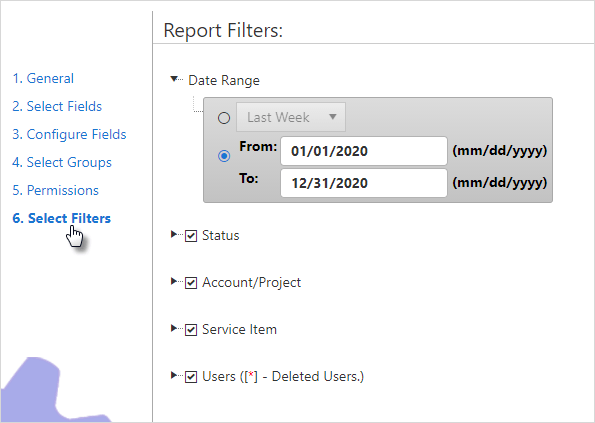Uncheck the Status checkbox
Viewport: 595px width, 423px height.
click(191, 236)
